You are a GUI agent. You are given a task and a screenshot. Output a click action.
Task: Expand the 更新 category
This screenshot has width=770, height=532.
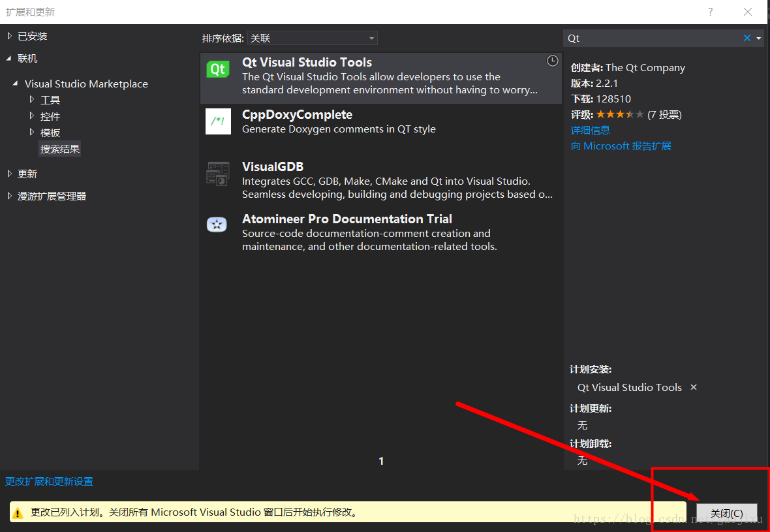[9, 174]
